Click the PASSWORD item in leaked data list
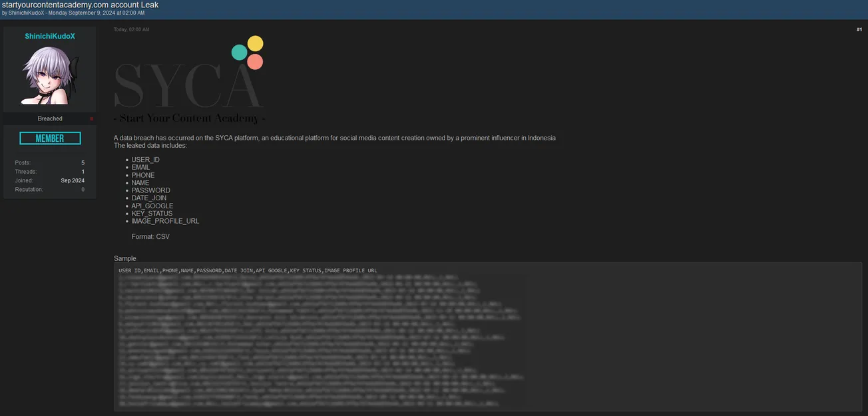 coord(150,190)
